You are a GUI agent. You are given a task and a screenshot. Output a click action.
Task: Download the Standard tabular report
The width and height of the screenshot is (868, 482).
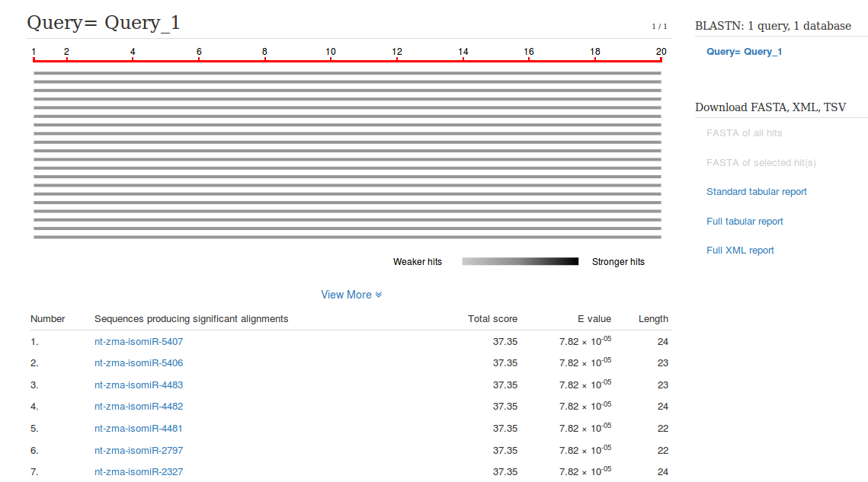(x=756, y=192)
